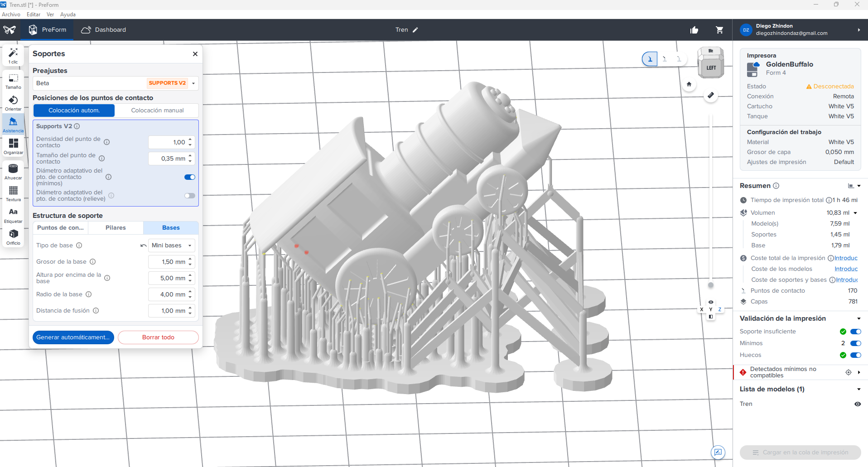Viewport: 868px width, 467px height.
Task: Select the first view mode button
Action: 650,59
